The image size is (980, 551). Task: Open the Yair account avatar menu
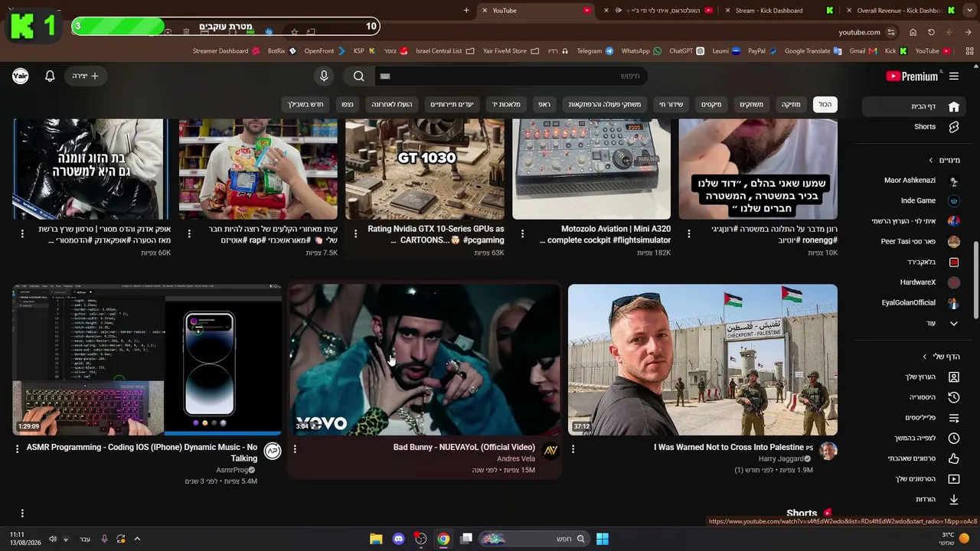click(21, 76)
